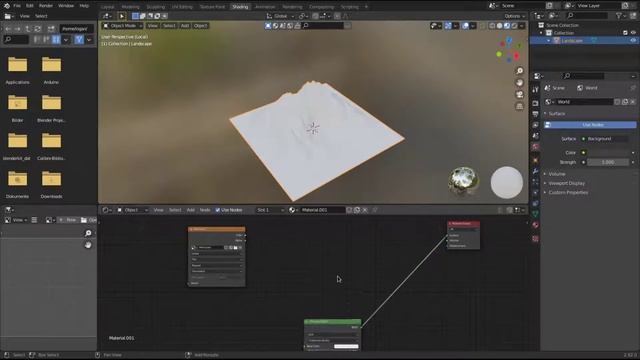
Task: Toggle the viewport camera view icon
Action: point(520,95)
